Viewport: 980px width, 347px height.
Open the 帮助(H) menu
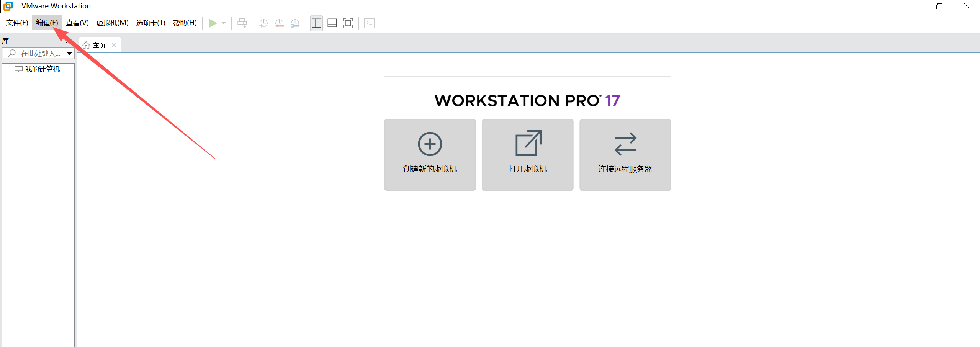pyautogui.click(x=185, y=23)
